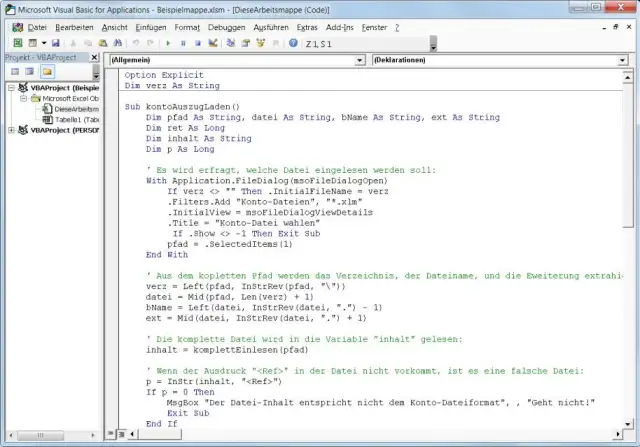This screenshot has width=640, height=447.
Task: Open the (Deklarationen) procedure dropdown
Action: coord(622,60)
